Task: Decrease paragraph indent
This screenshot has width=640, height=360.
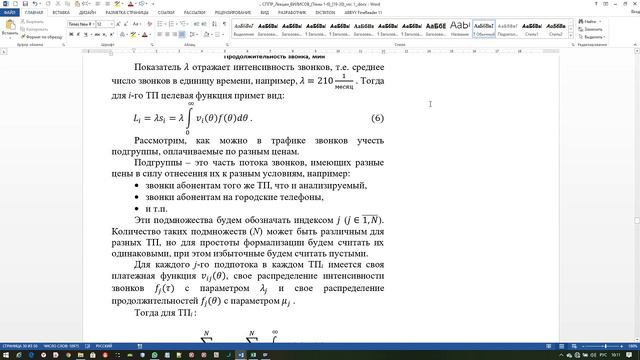Action: coord(196,24)
